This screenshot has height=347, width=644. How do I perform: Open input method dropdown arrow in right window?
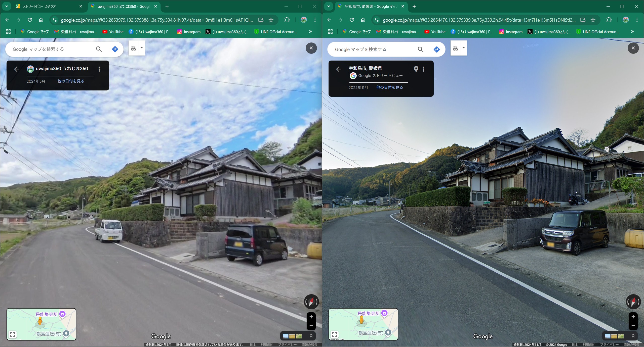[x=464, y=48]
